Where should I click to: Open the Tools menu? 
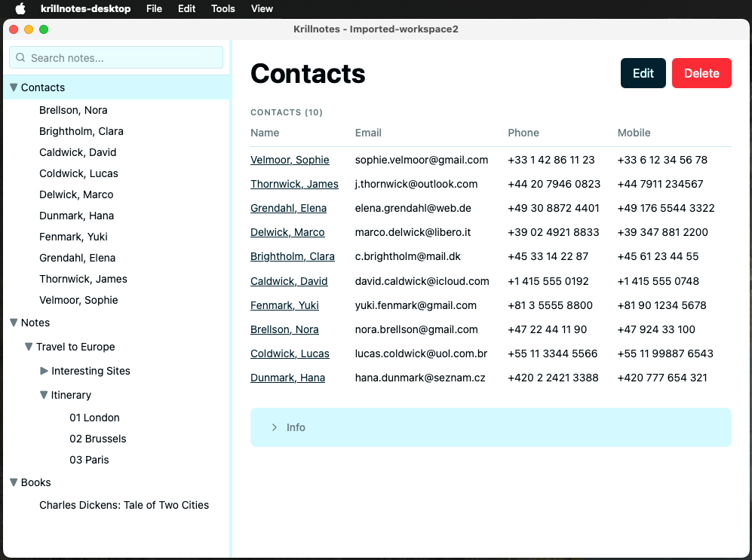pyautogui.click(x=223, y=8)
